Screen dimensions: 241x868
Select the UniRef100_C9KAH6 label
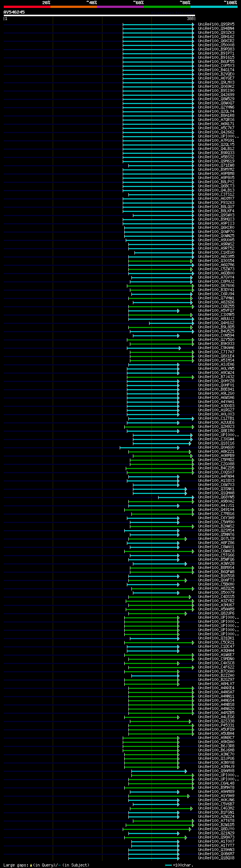tap(216, 348)
